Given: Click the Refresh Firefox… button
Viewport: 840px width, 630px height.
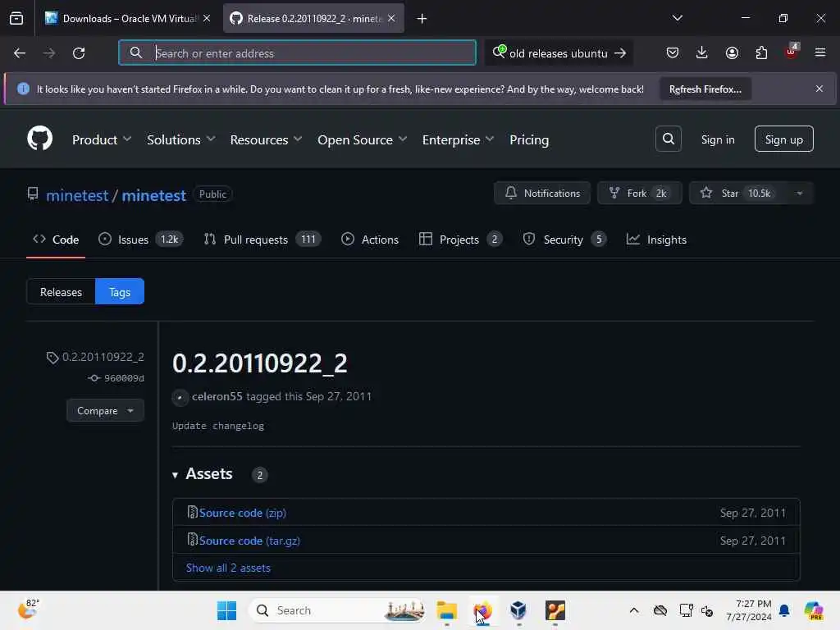Looking at the screenshot, I should [705, 89].
